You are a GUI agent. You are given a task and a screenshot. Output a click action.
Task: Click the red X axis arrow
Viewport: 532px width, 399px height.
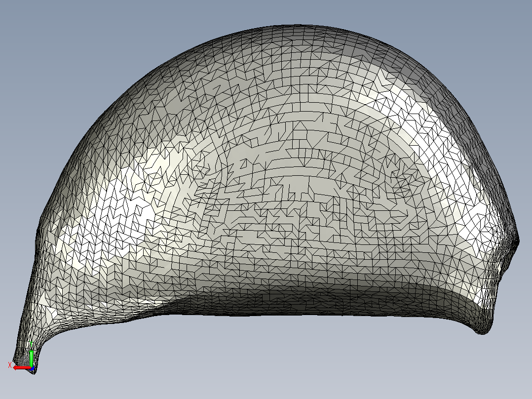22,367
